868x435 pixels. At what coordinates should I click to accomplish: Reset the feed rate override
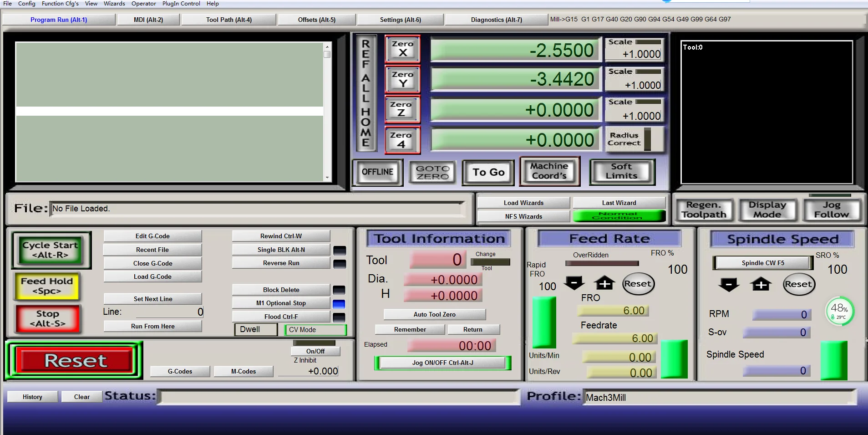638,284
